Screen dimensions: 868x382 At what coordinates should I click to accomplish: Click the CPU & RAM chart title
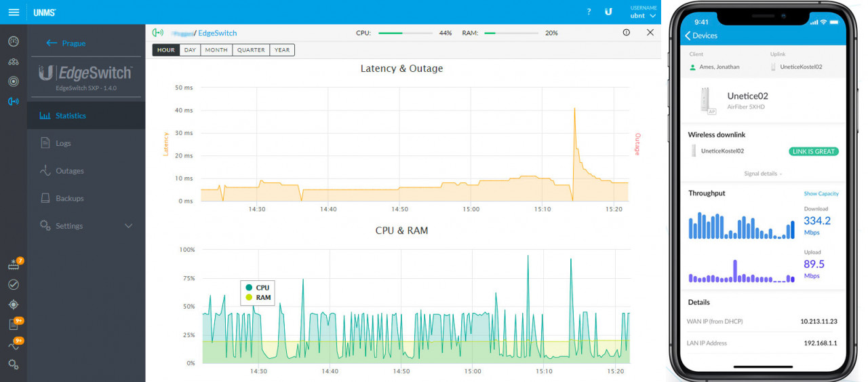401,231
